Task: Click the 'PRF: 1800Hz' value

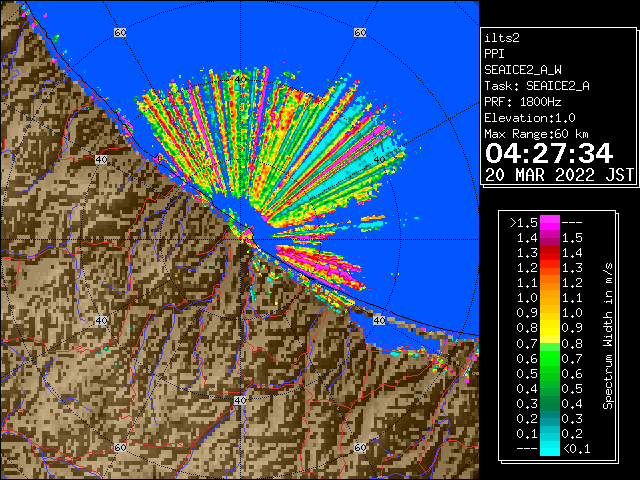Action: (523, 102)
